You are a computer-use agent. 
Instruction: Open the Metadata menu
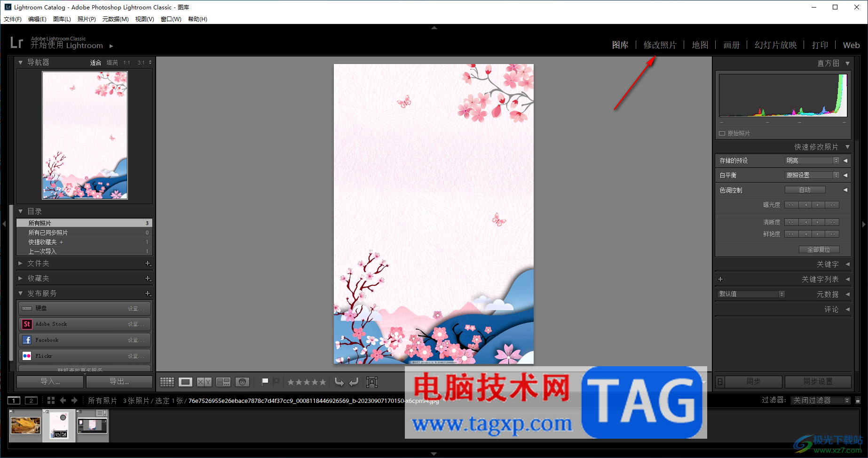(115, 19)
